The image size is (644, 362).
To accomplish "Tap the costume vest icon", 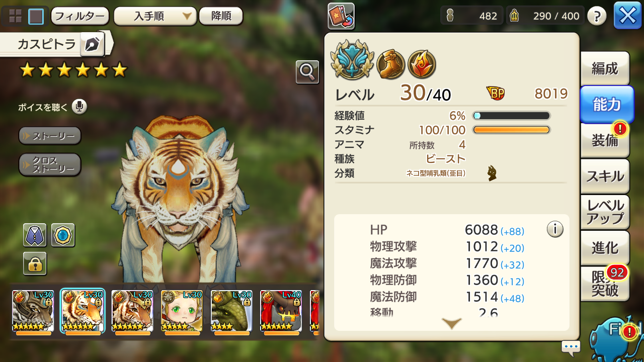I will pos(35,235).
